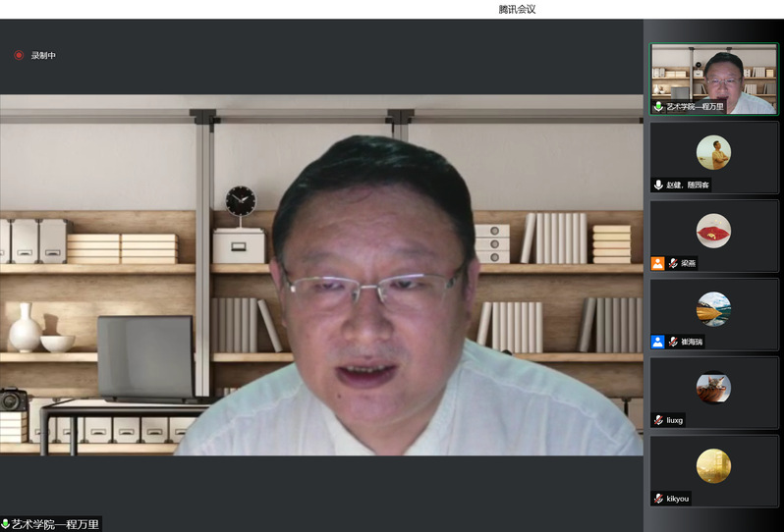Screen dimensions: 784x532
Task: Click the muted microphone icon beside liuxg
Action: tap(658, 420)
